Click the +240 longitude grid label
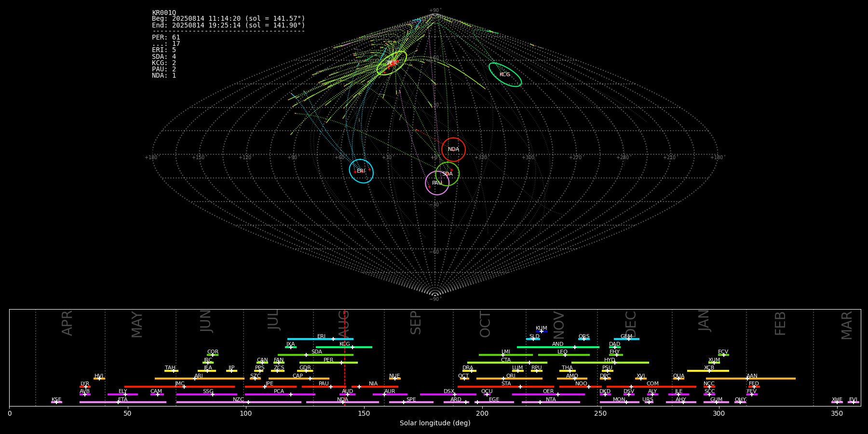Screen dimensions: 868x434 point(622,157)
